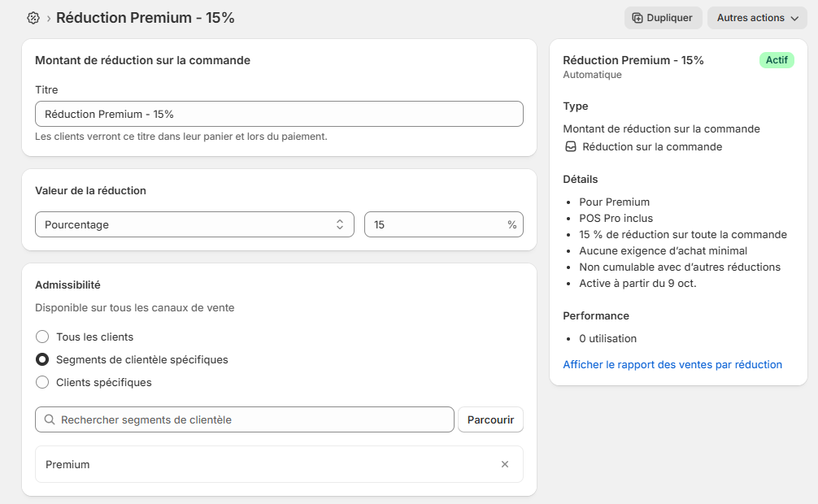Click the Rechercher segments de clientèle search box
The image size is (818, 504).
252,419
